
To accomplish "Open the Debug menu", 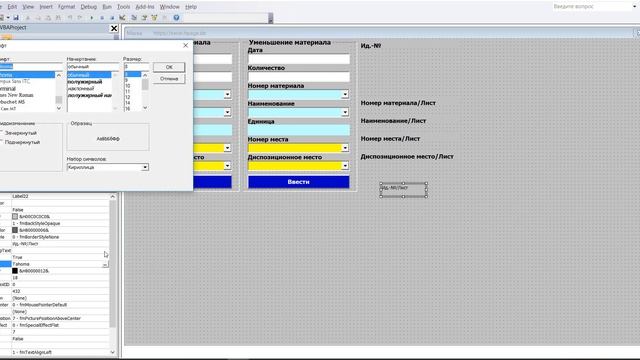I will click(89, 7).
